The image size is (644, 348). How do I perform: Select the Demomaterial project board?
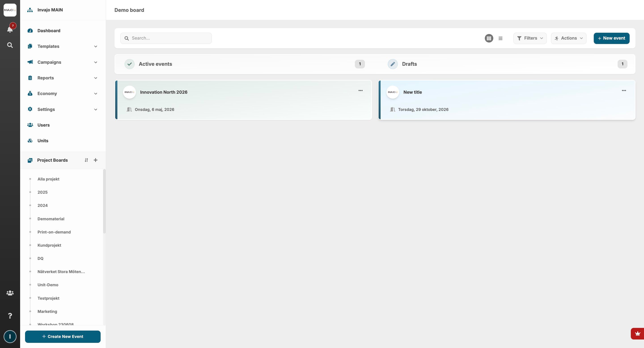[51, 219]
